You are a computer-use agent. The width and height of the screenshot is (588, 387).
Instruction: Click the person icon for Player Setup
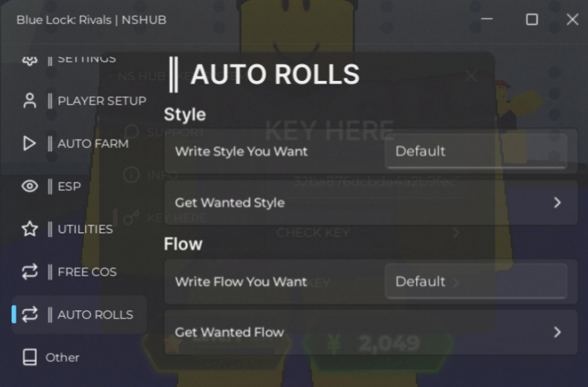click(x=30, y=101)
